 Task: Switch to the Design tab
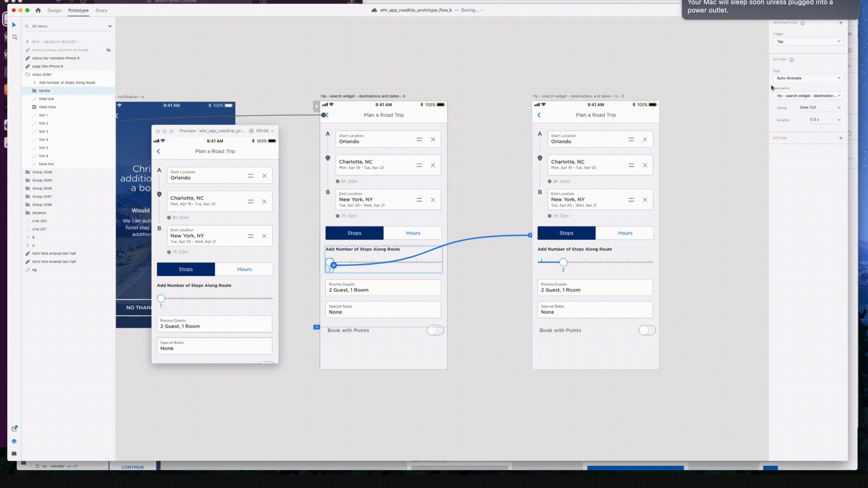55,10
